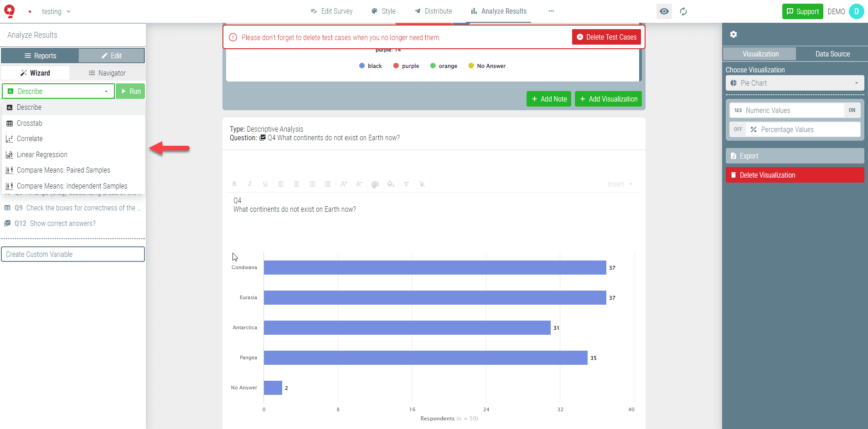Apply italic formatting in the note editor
Viewport: 868px width, 429px height.
(x=250, y=184)
